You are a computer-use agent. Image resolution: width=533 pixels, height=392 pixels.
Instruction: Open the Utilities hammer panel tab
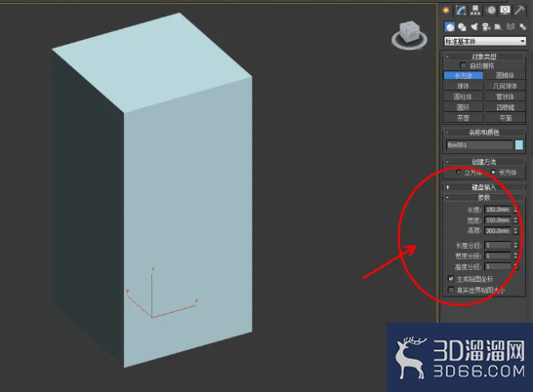pos(519,10)
